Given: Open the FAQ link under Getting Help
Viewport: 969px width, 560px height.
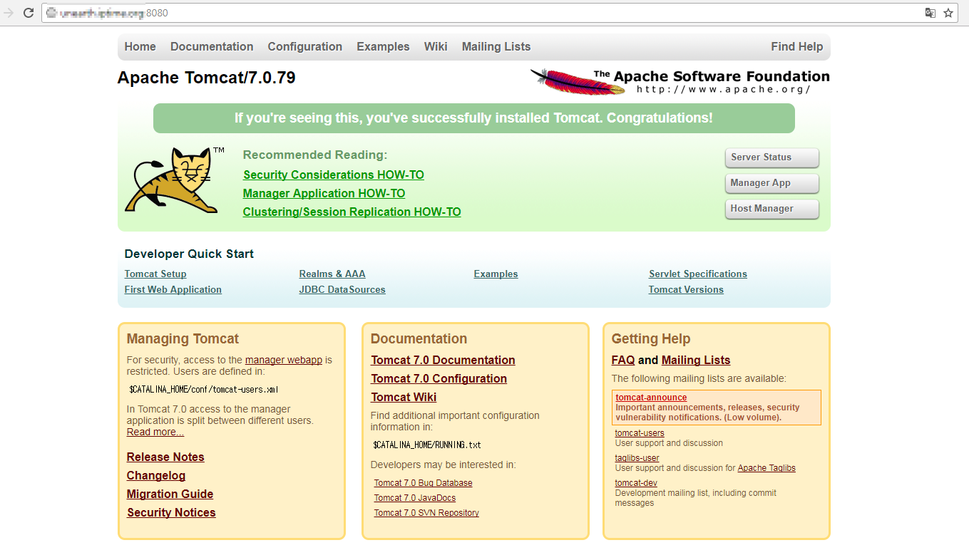Looking at the screenshot, I should pyautogui.click(x=623, y=361).
